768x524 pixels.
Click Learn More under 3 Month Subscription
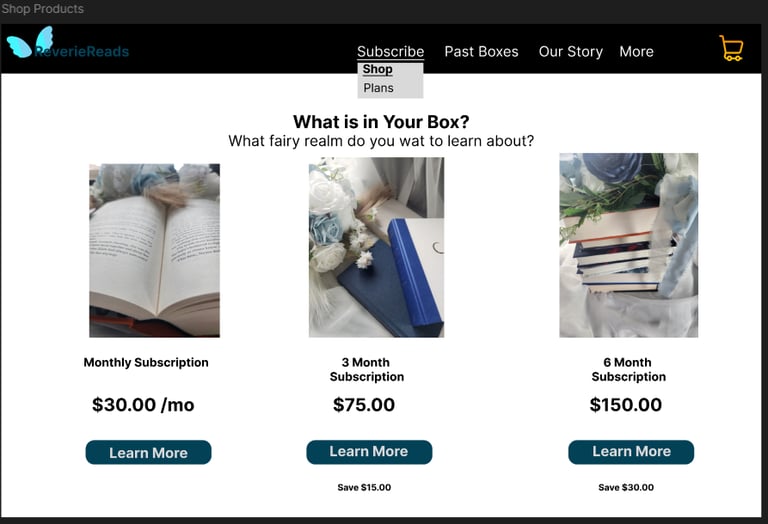pos(369,452)
